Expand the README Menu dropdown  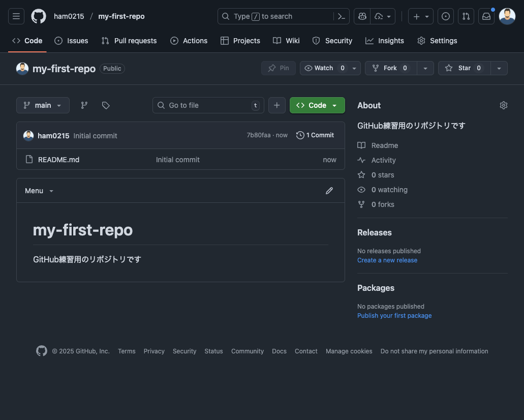point(39,191)
